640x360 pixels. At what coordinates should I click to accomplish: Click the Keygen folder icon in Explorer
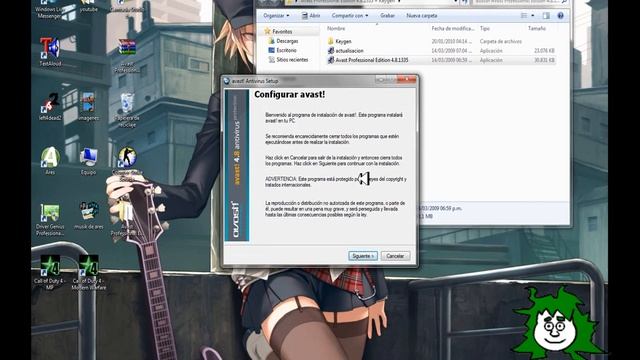tap(331, 41)
